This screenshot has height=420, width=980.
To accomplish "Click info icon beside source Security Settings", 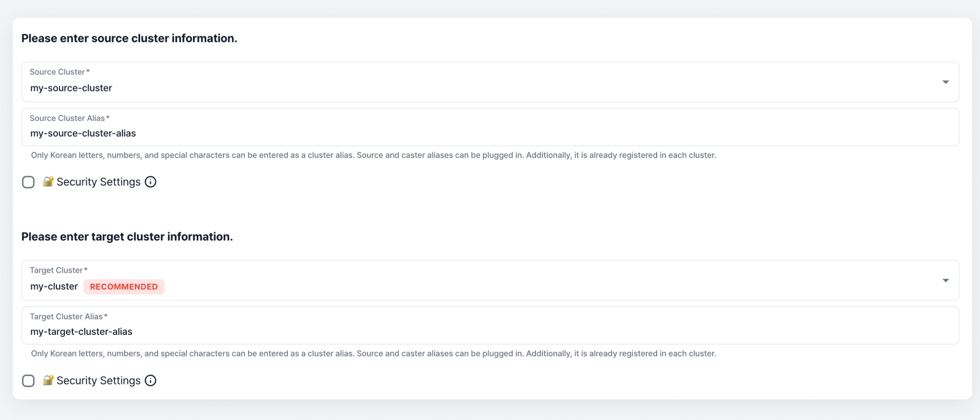I will pos(150,182).
